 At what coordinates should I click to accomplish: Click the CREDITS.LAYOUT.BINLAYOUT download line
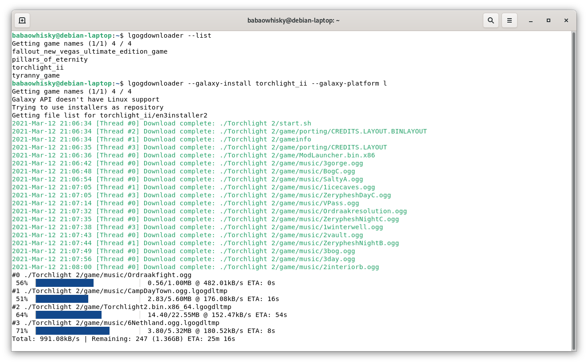click(x=220, y=131)
